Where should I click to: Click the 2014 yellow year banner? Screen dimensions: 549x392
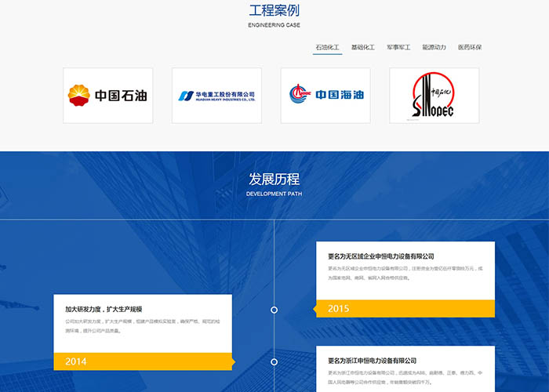coord(143,361)
